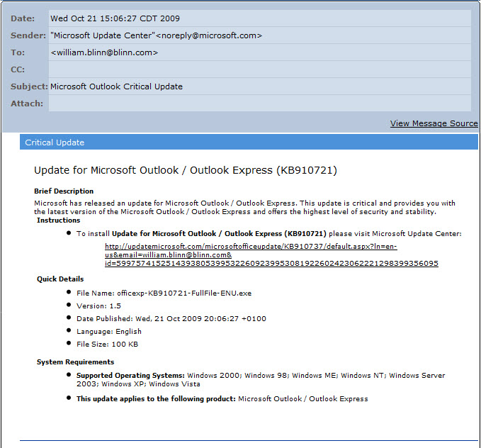Screen dimensions: 481x448
Task: Click the System Requirements heading
Action: click(75, 362)
